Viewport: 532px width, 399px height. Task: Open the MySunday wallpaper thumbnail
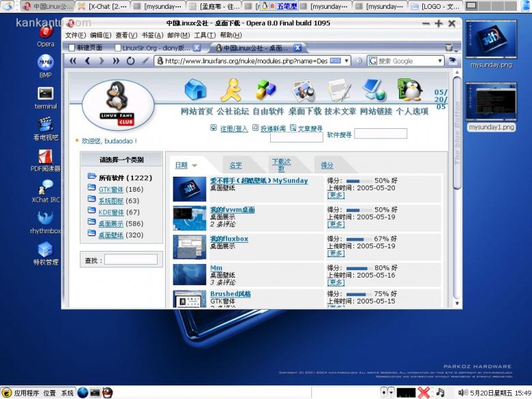tap(190, 190)
